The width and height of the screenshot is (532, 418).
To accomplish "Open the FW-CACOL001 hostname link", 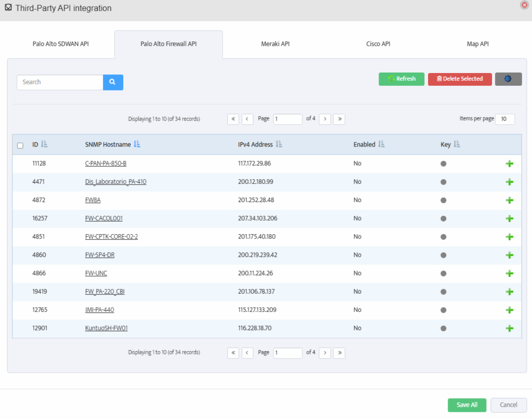I will pyautogui.click(x=104, y=219).
